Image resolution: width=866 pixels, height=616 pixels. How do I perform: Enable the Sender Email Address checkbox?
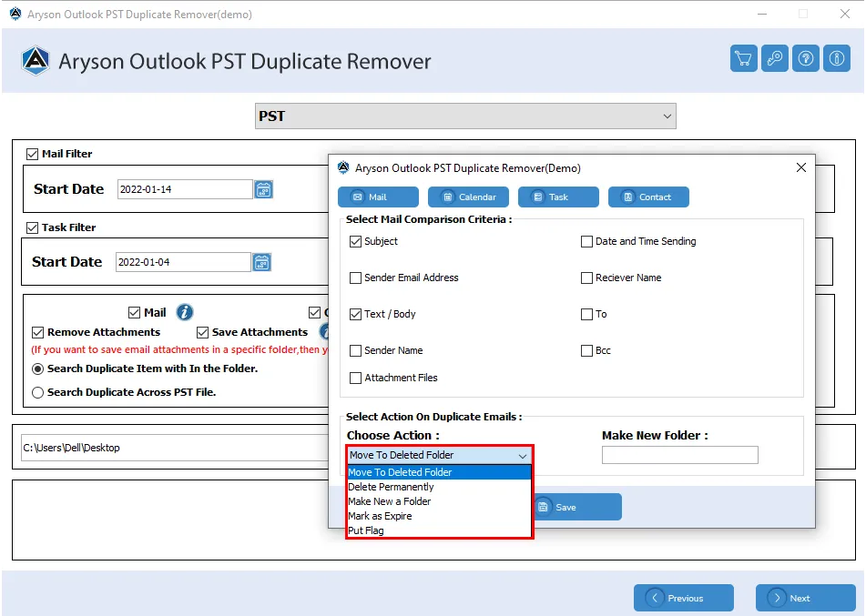coord(355,278)
